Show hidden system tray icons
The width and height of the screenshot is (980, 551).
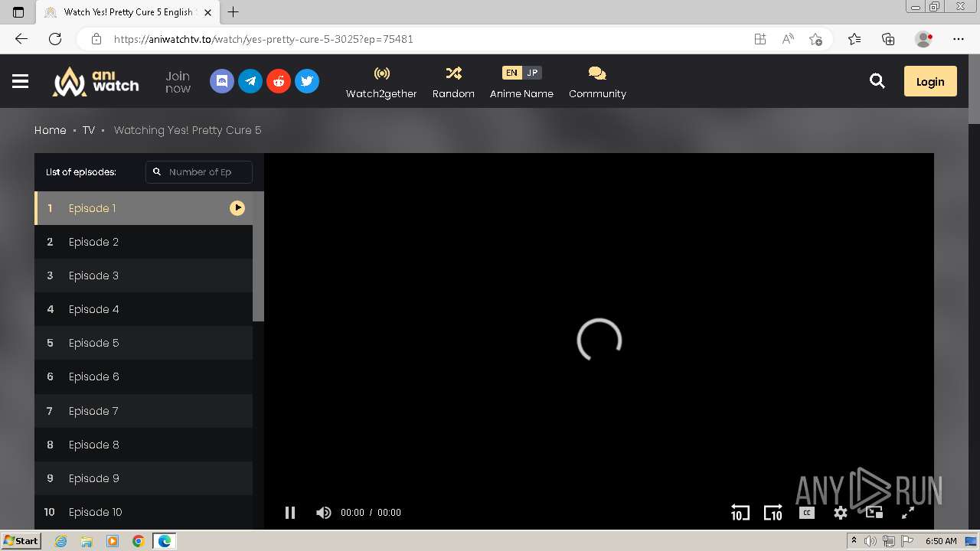click(x=854, y=541)
